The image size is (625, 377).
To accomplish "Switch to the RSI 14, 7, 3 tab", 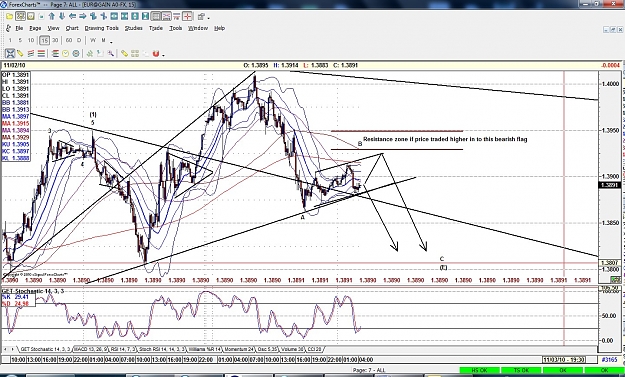I will (x=123, y=350).
